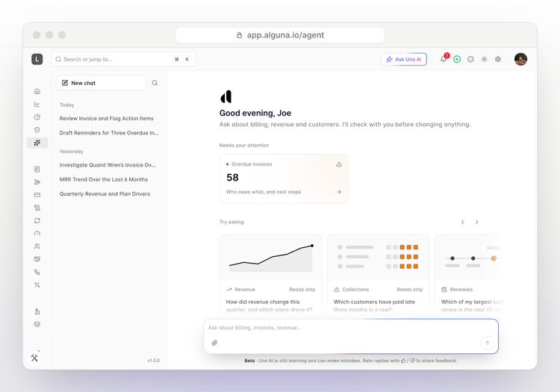Open the percent discounts sidebar icon

[37, 285]
